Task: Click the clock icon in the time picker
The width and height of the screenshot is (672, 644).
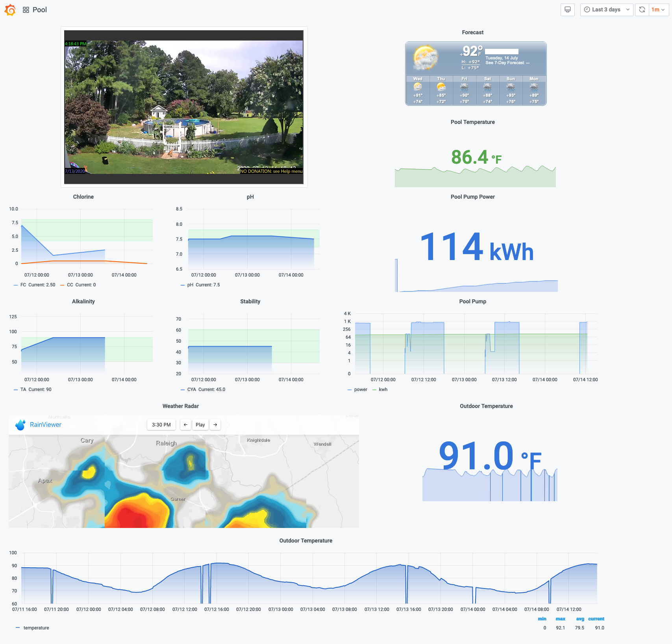Action: 587,9
